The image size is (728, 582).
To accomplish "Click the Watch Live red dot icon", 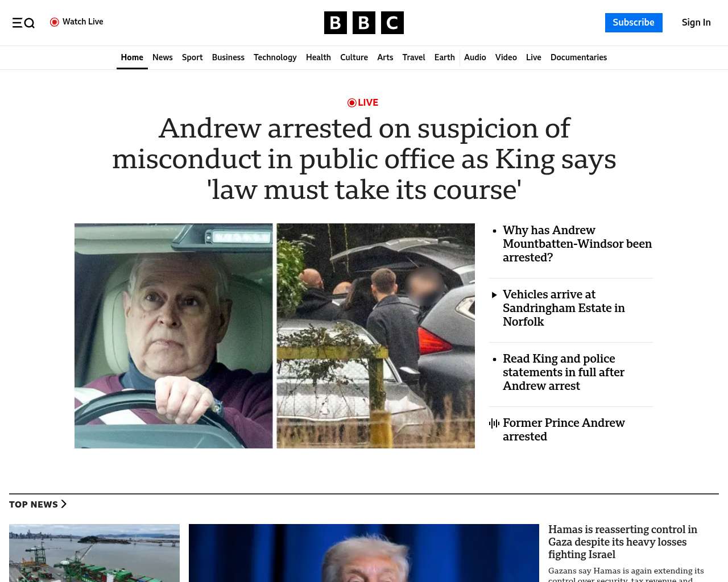I will [55, 22].
